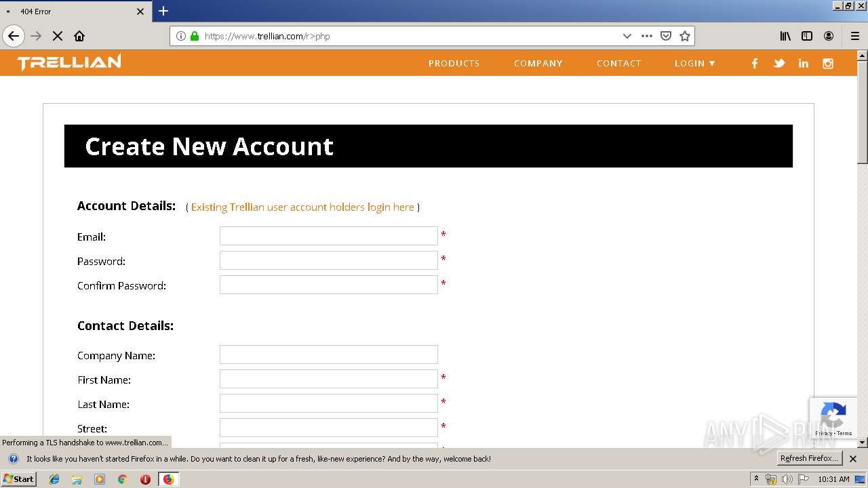This screenshot has width=868, height=488.
Task: Open Windows Media Player from taskbar
Action: 100,479
